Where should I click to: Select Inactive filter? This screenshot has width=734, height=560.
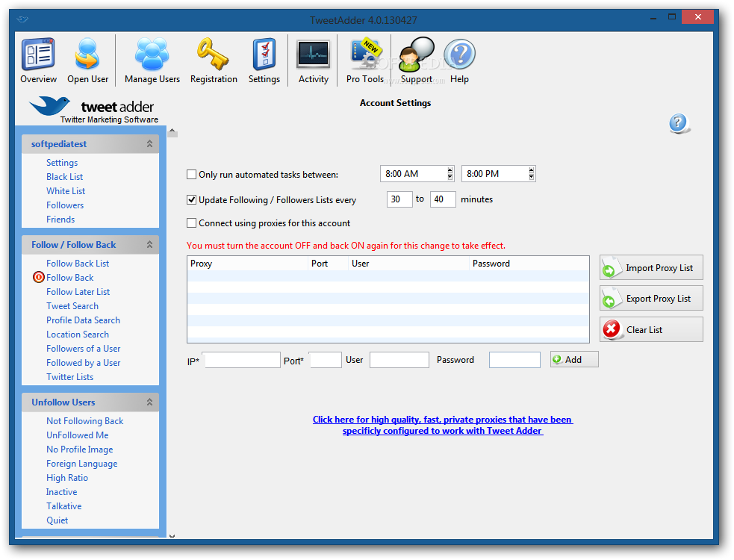pyautogui.click(x=62, y=491)
